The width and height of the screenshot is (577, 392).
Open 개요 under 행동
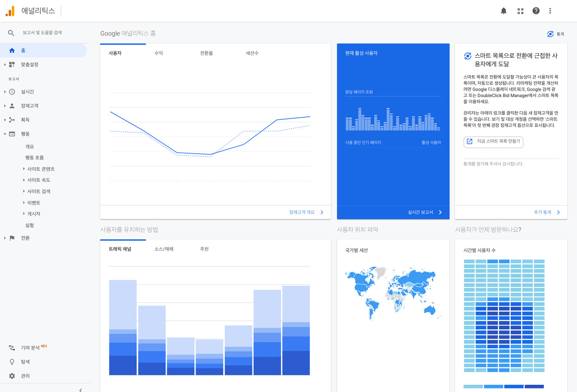coord(29,146)
